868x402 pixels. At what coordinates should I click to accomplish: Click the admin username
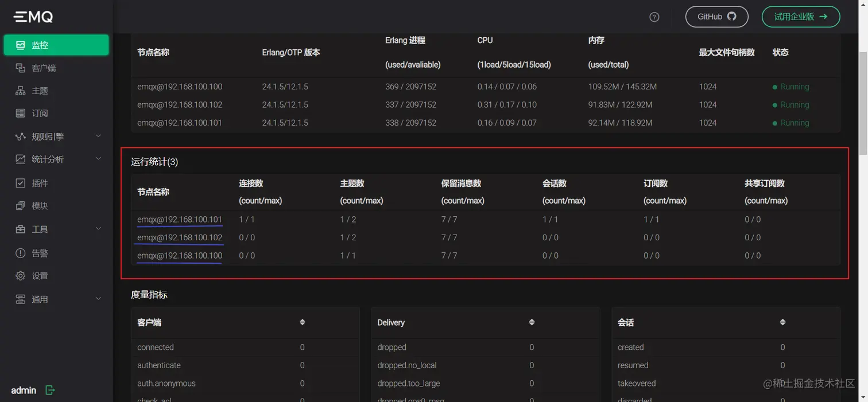[24, 390]
